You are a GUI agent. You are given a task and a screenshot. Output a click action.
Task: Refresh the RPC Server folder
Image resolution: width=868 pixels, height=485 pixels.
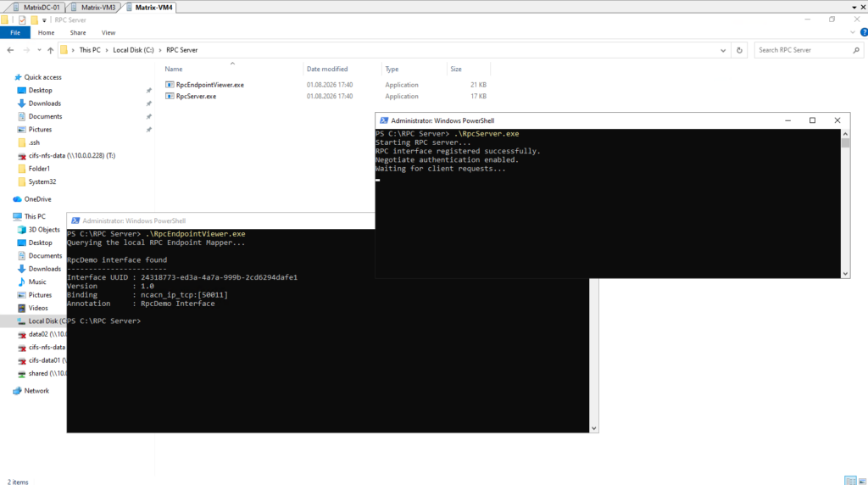click(739, 50)
